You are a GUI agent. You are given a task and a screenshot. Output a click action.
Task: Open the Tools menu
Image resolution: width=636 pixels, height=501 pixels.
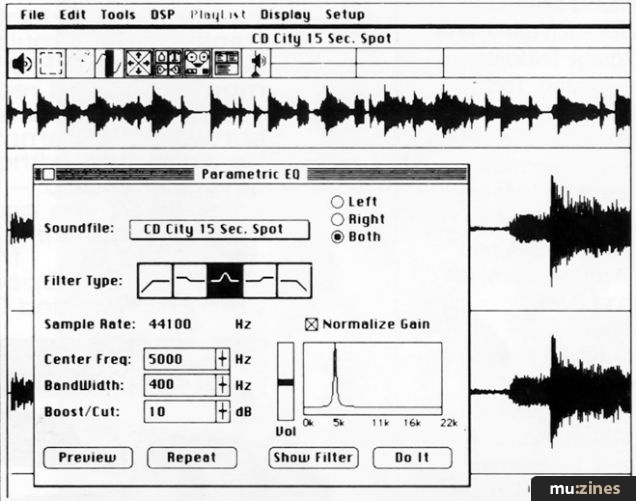118,15
